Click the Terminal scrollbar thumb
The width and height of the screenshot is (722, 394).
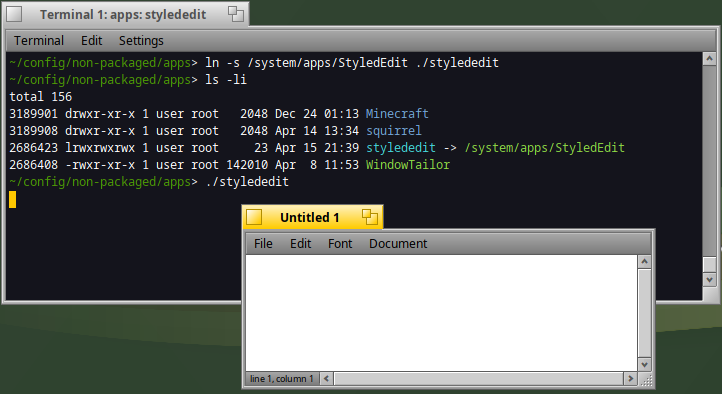point(709,265)
